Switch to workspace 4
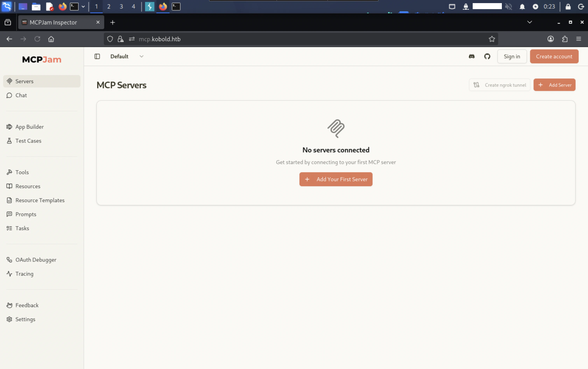588x369 pixels. coord(134,7)
